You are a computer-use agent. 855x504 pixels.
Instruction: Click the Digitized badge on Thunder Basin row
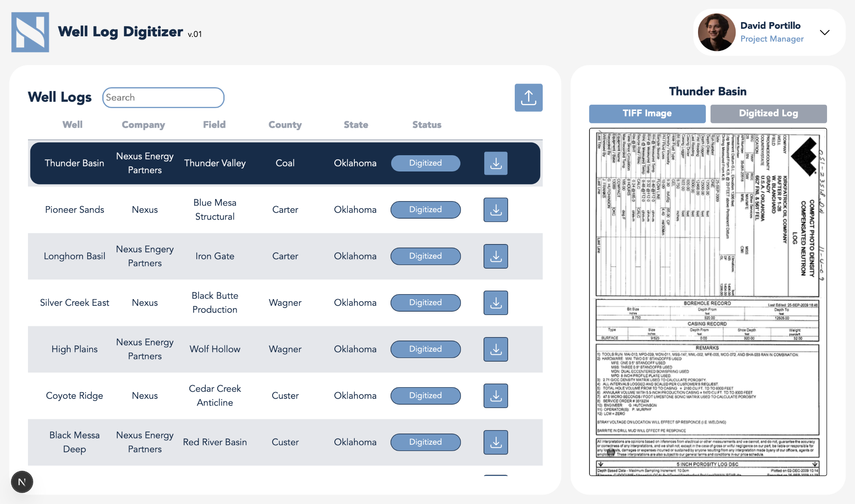(425, 163)
